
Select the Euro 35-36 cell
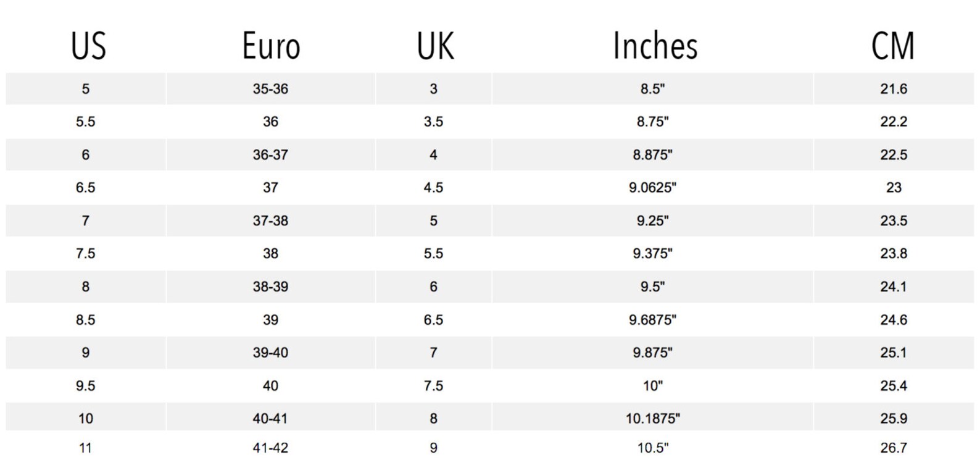pyautogui.click(x=270, y=89)
